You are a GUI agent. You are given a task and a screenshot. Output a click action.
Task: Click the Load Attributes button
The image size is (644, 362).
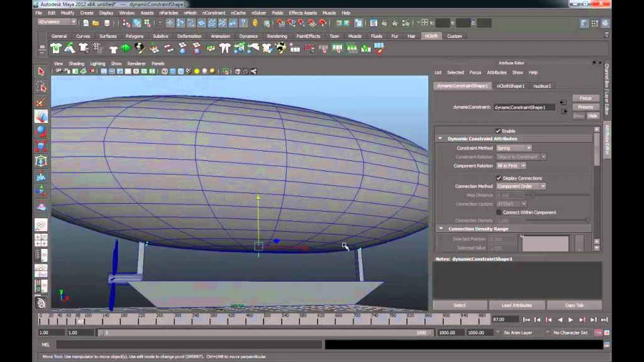tap(517, 305)
